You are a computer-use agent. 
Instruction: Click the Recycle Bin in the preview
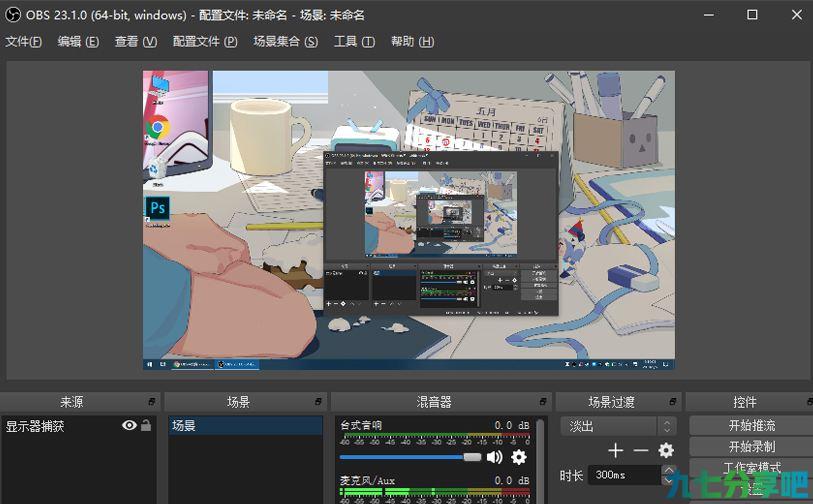(157, 169)
